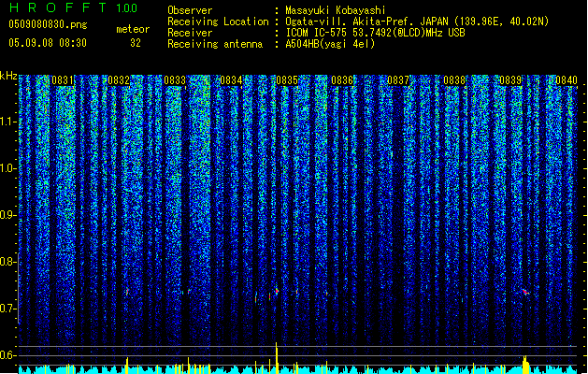Select ICOM IC-575 53.7492 MHz USB text
The image size is (588, 374).
375,33
